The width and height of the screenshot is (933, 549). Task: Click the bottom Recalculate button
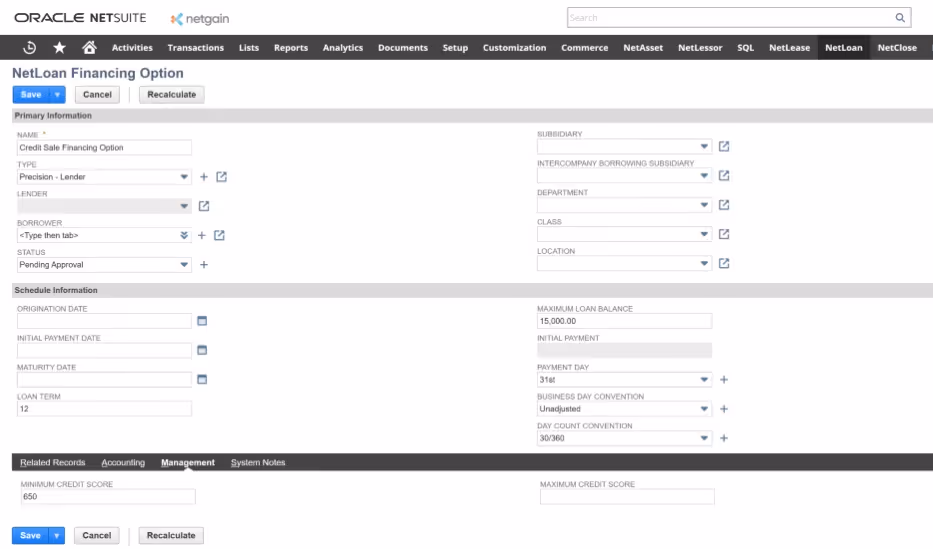click(x=171, y=536)
